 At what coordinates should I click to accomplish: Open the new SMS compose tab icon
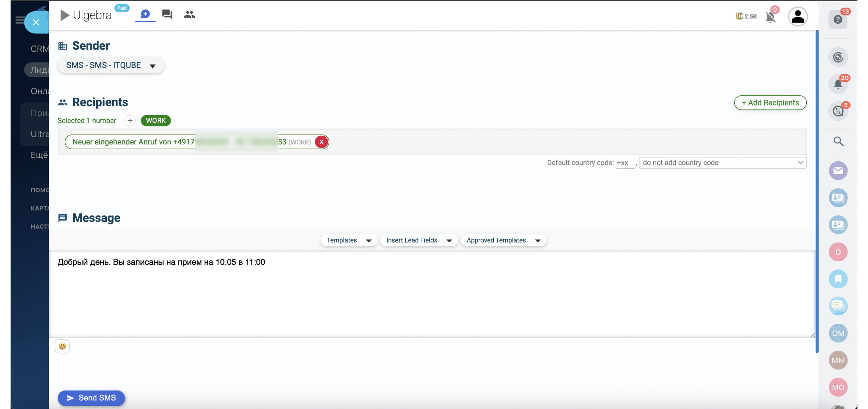(145, 14)
